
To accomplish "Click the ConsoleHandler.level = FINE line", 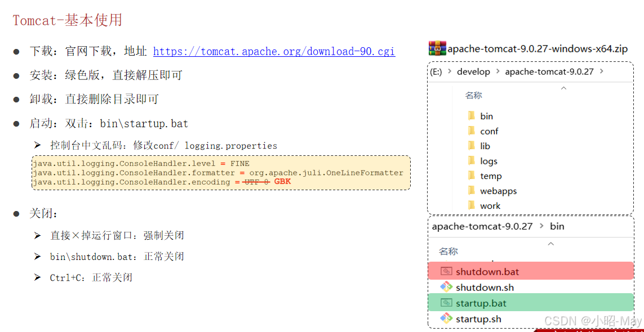I will 141,163.
